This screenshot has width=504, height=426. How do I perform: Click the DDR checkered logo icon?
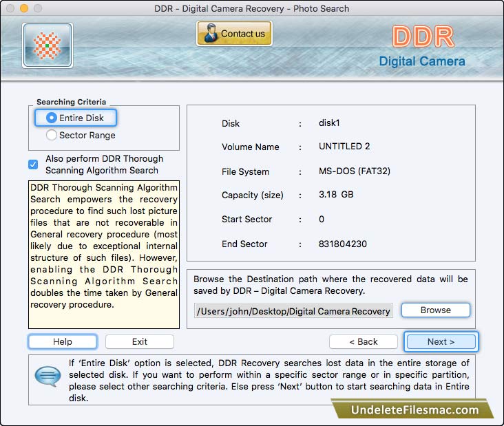(x=48, y=45)
